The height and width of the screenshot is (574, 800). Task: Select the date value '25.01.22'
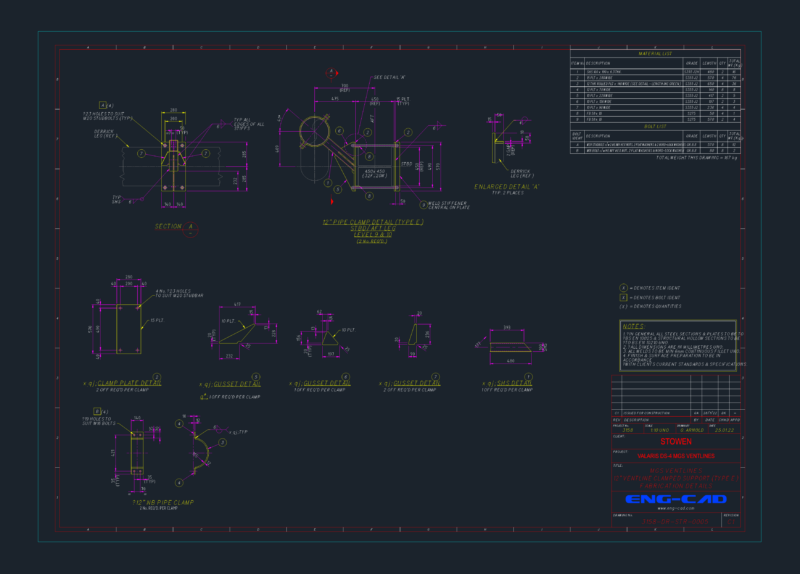pos(724,430)
